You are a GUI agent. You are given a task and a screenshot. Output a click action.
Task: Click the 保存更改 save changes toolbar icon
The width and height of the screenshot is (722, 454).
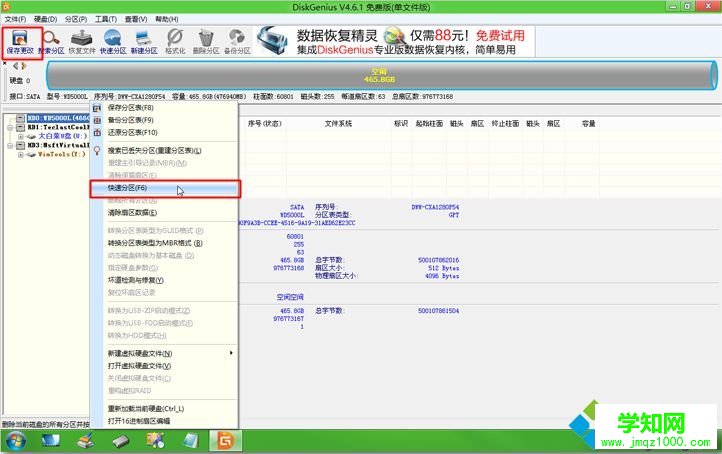click(20, 42)
